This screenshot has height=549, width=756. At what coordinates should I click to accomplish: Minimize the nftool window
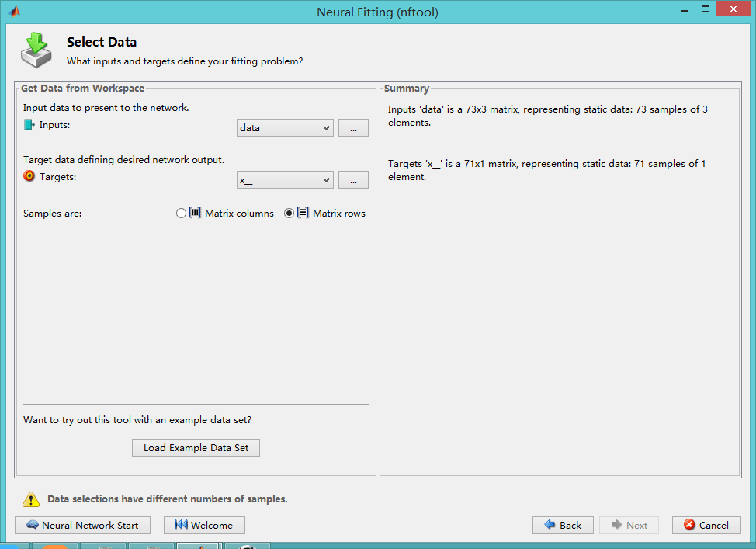pyautogui.click(x=684, y=9)
